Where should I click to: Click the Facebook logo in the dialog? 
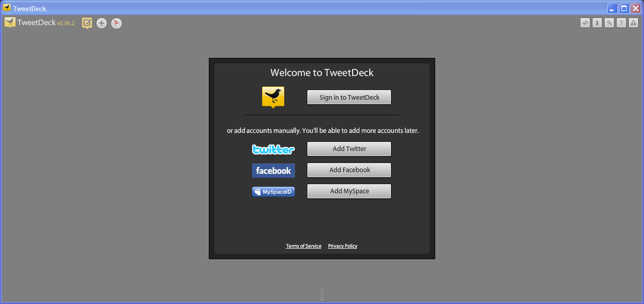tap(273, 170)
